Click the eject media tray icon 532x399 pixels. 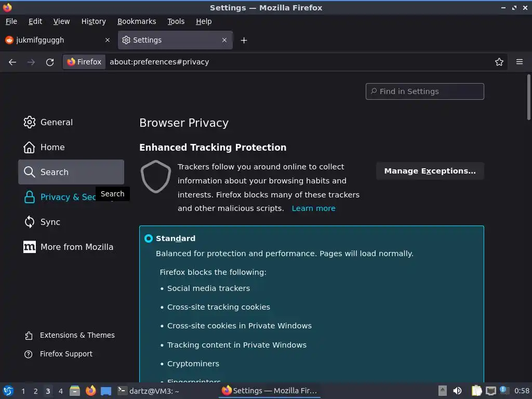442,391
